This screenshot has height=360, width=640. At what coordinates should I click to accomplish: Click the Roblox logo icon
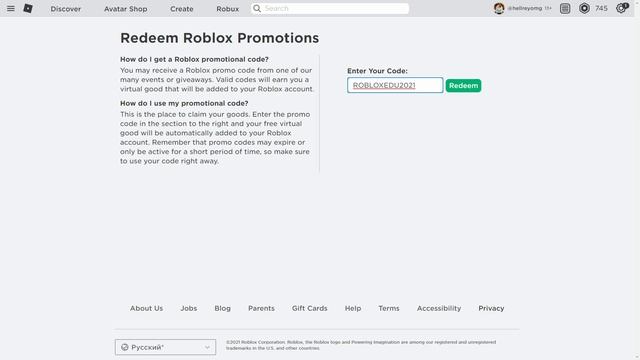click(28, 8)
